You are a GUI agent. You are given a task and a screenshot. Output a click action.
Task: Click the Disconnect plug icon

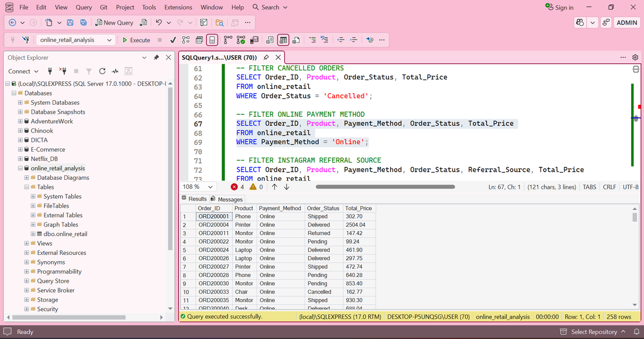[62, 71]
